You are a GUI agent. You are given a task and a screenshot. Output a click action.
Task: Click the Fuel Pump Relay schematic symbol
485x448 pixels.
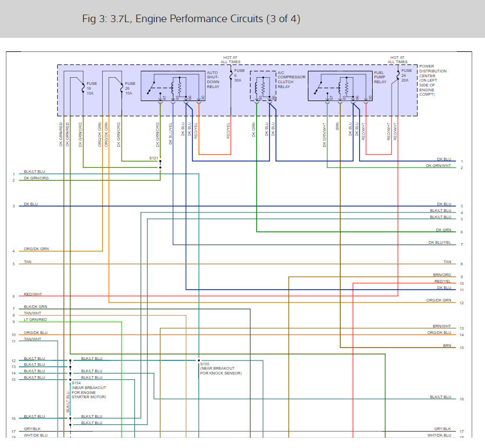[x=340, y=86]
